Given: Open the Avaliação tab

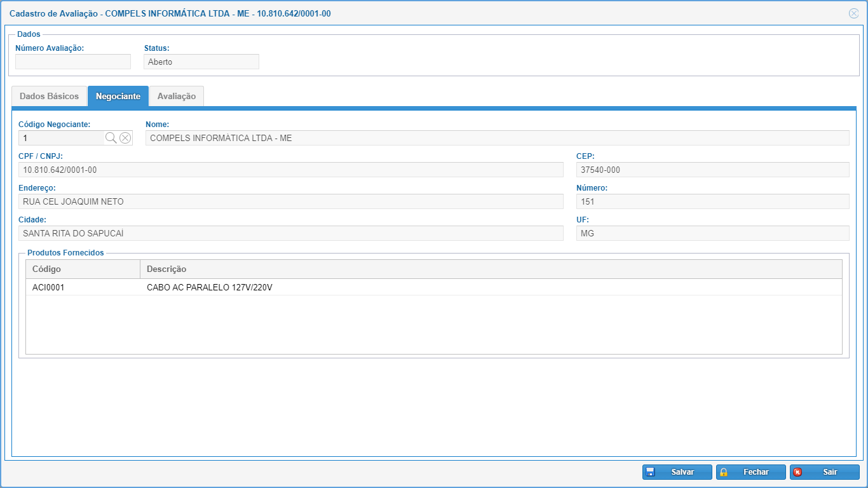Looking at the screenshot, I should click(177, 96).
